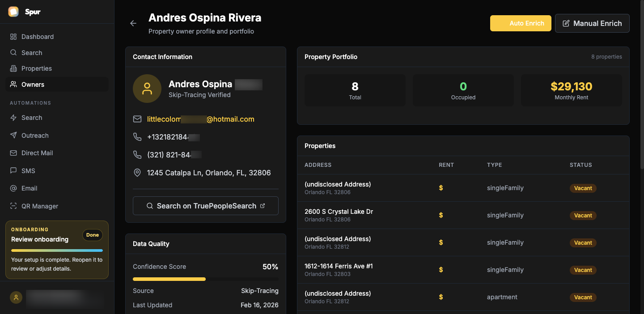Screen dimensions: 644x314
Task: Click the QR Manager scan icon
Action: (13, 206)
